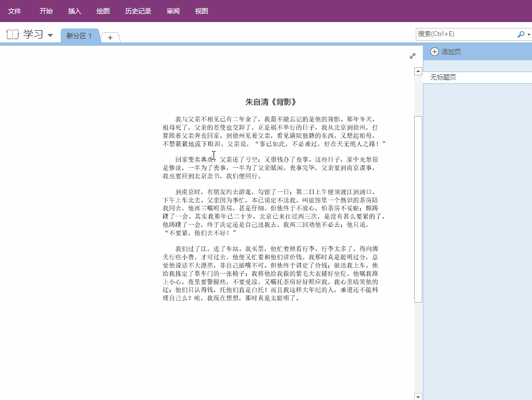Click the title 朱自清《背影》

(271, 102)
